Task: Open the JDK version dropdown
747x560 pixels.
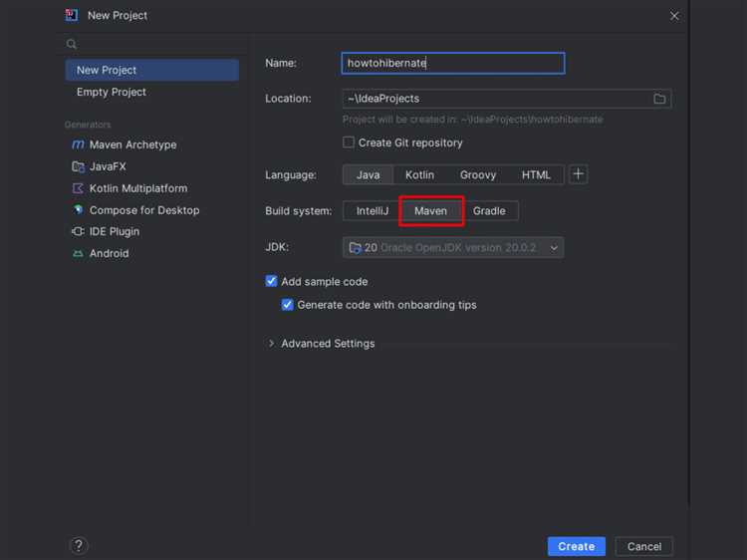Action: [x=452, y=247]
